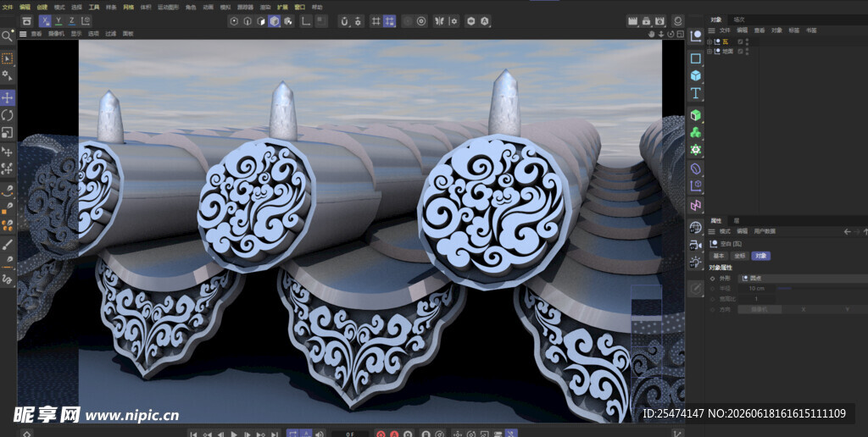
Task: Click the 用户数据 menu in attributes
Action: (765, 231)
